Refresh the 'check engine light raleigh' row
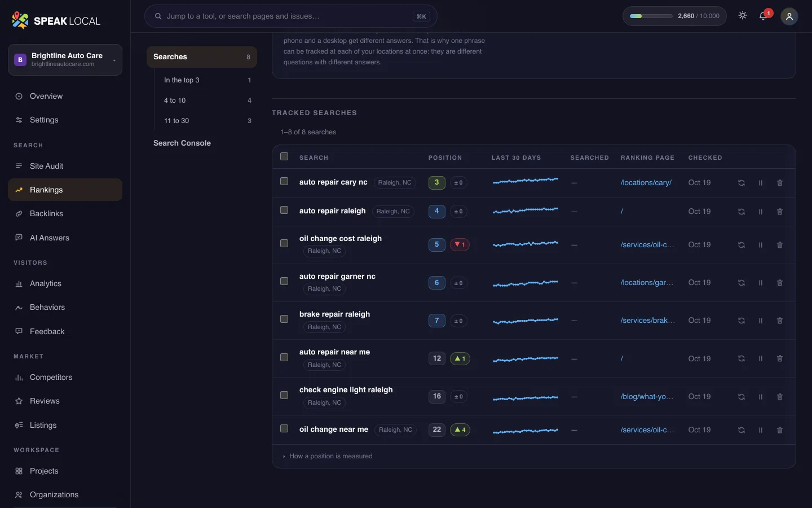The width and height of the screenshot is (812, 508). tap(742, 397)
